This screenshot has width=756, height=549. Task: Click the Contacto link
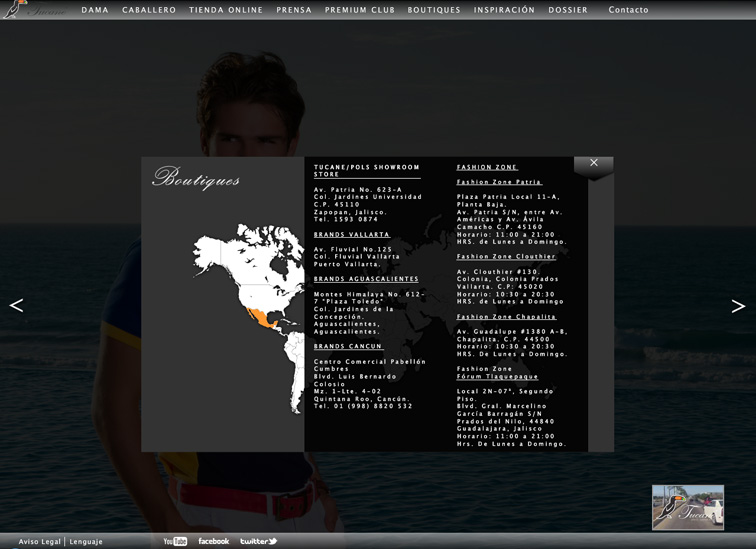pyautogui.click(x=628, y=10)
